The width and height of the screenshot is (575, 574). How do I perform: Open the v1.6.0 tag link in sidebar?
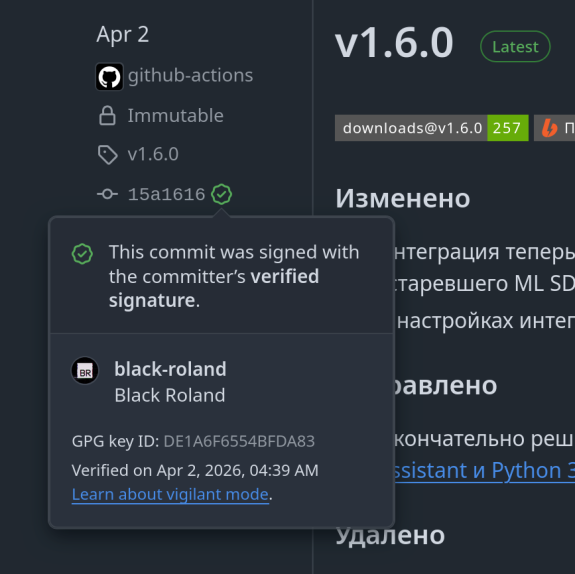pyautogui.click(x=153, y=154)
